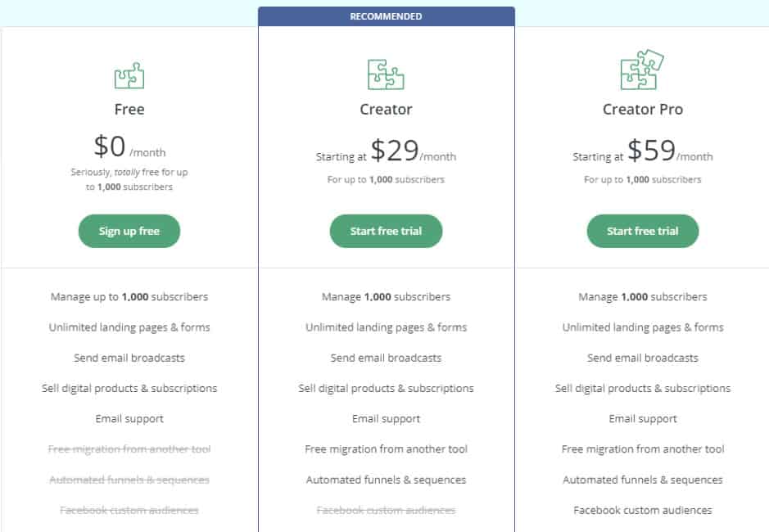Screen dimensions: 769x532
Task: Start free trial for the Creator plan
Action: pyautogui.click(x=386, y=231)
